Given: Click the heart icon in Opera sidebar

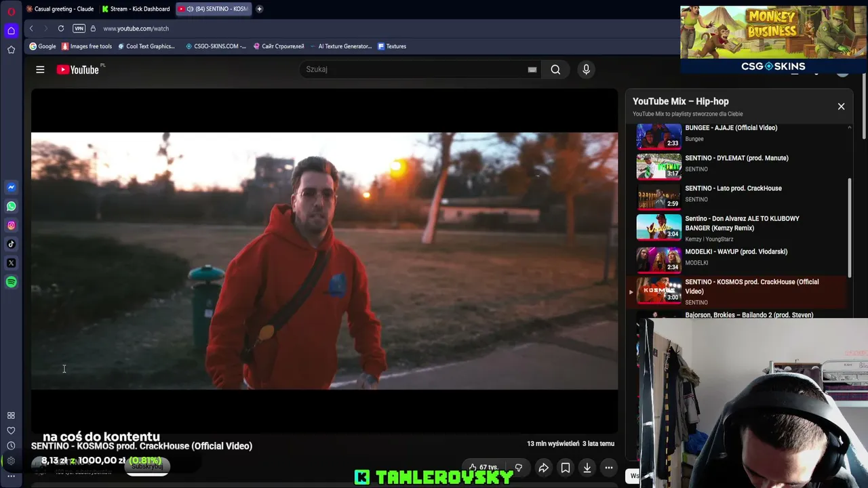Looking at the screenshot, I should (11, 430).
